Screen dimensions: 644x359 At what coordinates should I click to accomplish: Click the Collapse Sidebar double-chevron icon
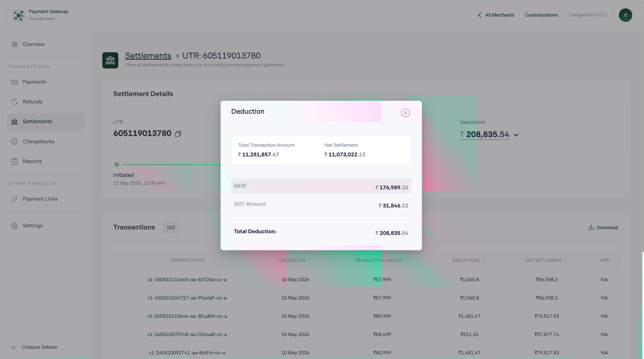coord(13,347)
